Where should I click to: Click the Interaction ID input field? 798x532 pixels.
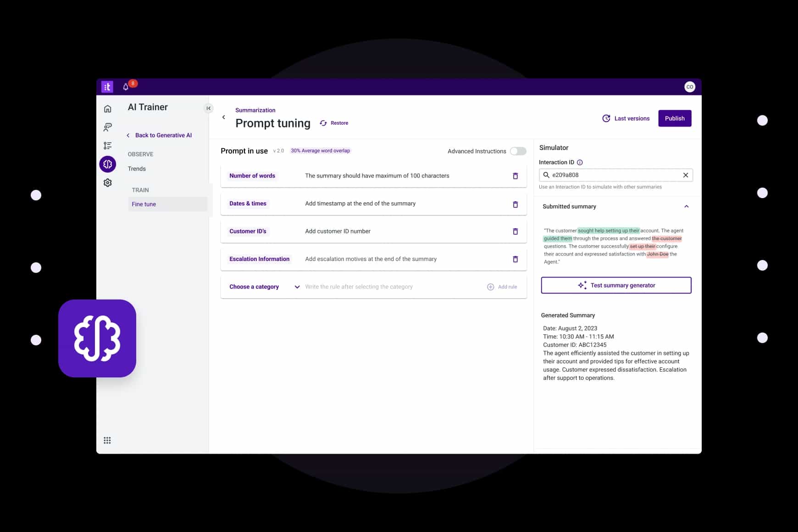(614, 175)
